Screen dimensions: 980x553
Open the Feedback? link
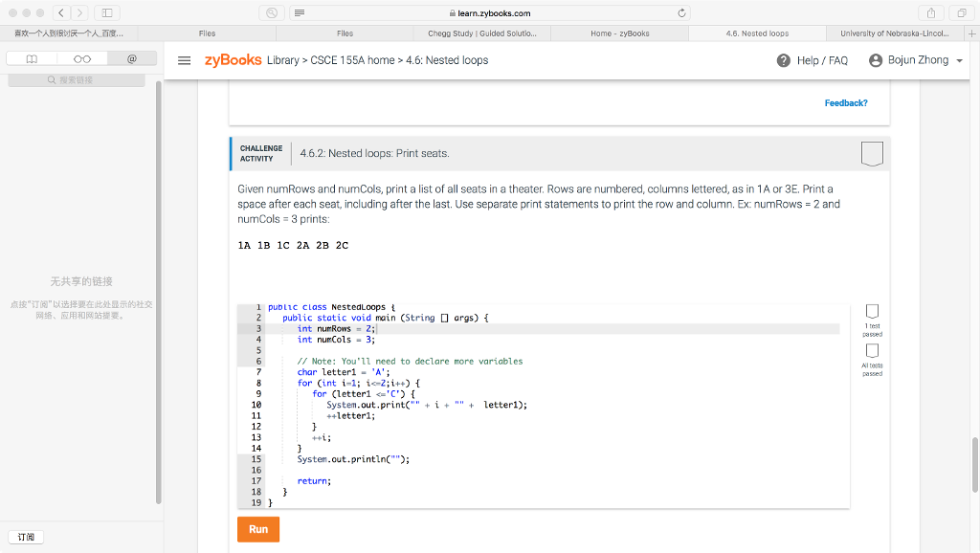[x=846, y=101]
